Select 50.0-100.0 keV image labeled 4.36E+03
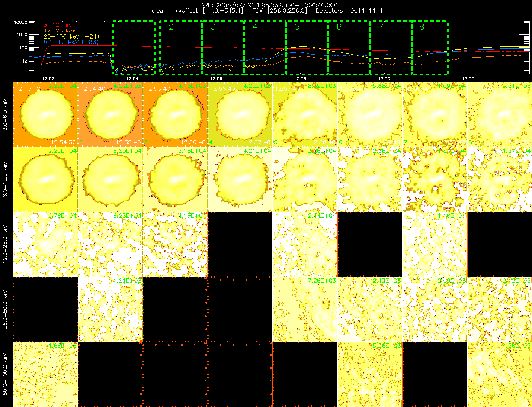532x407 pixels. coord(500,374)
